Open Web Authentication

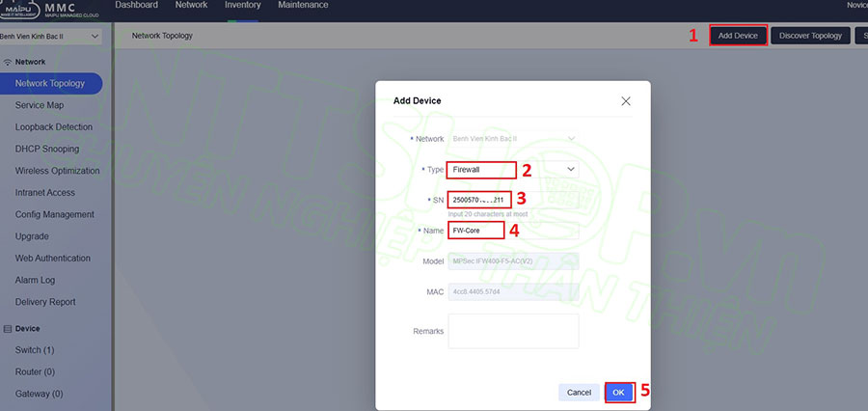pyautogui.click(x=53, y=259)
